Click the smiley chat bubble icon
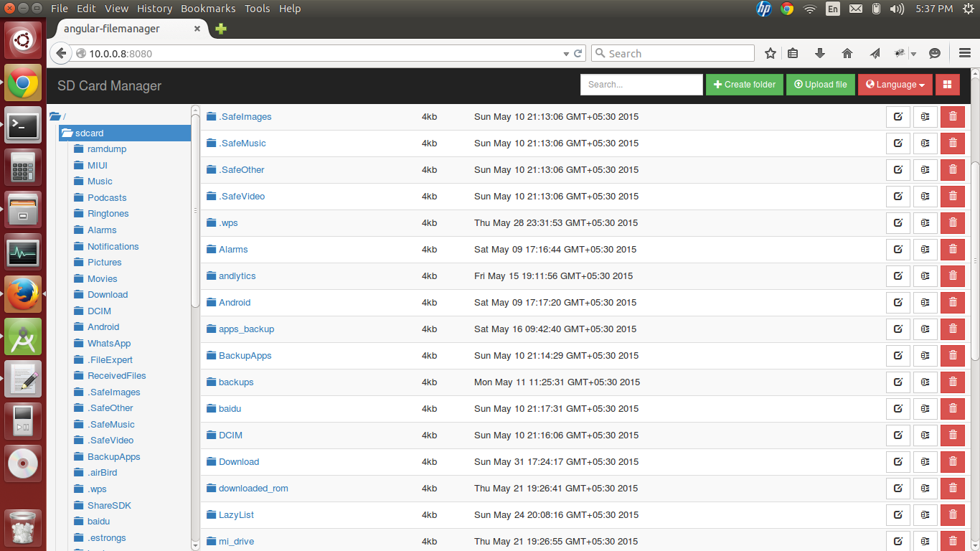This screenshot has height=551, width=980. pos(935,54)
